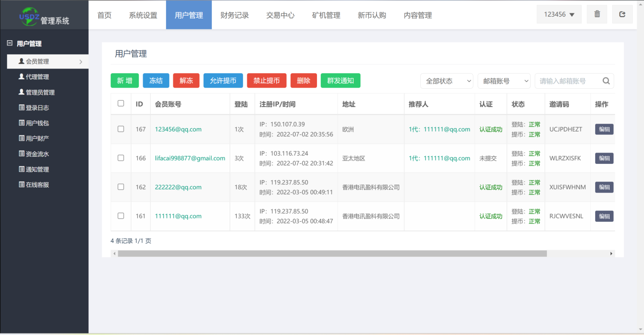
Task: Open the 全部状态 status dropdown
Action: click(446, 81)
